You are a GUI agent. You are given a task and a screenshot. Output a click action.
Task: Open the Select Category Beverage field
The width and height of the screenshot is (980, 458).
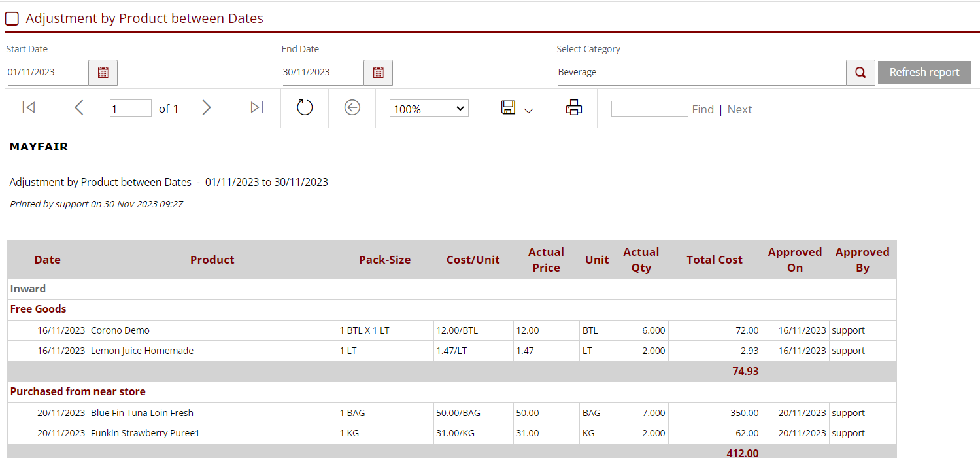click(x=700, y=73)
